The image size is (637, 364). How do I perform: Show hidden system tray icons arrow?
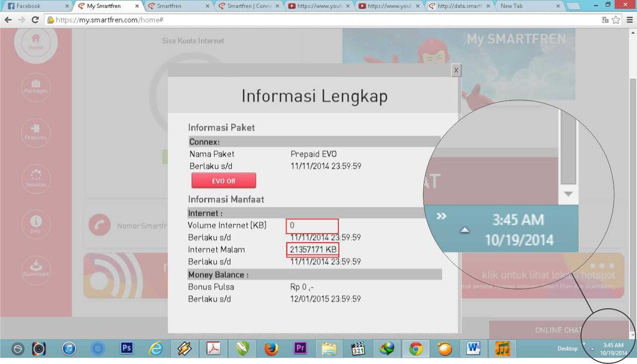tap(592, 349)
